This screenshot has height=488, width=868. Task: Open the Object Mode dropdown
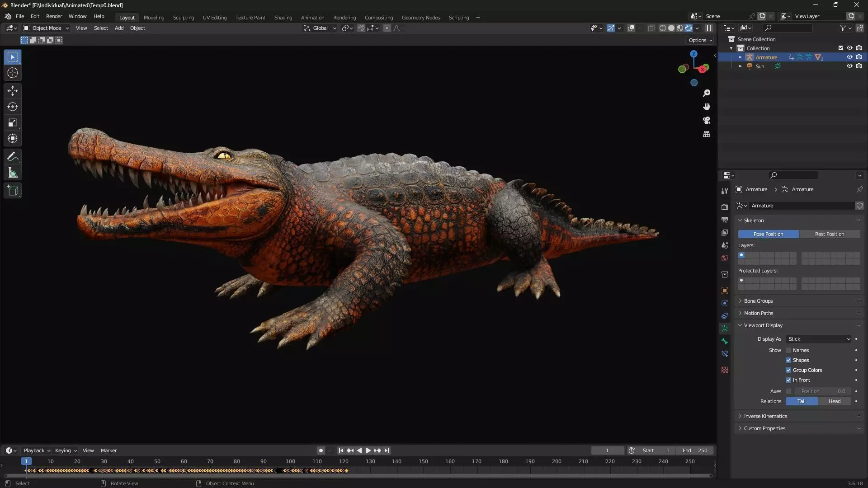coord(46,28)
